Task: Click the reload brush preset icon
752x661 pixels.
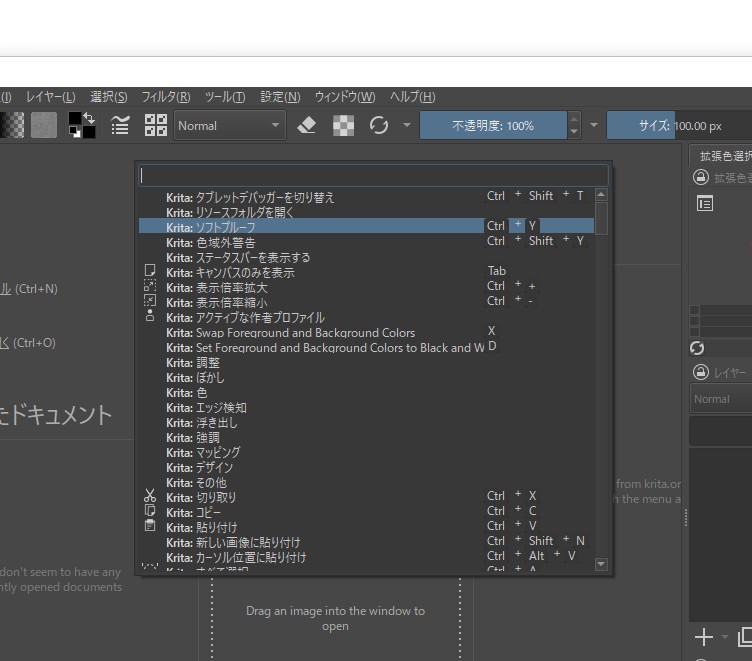Action: click(379, 126)
